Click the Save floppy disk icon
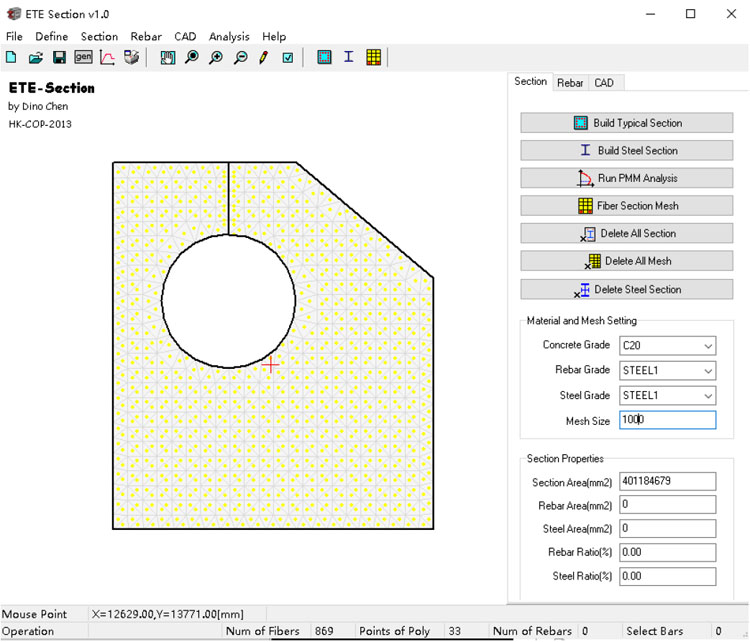The image size is (750, 642). [59, 57]
